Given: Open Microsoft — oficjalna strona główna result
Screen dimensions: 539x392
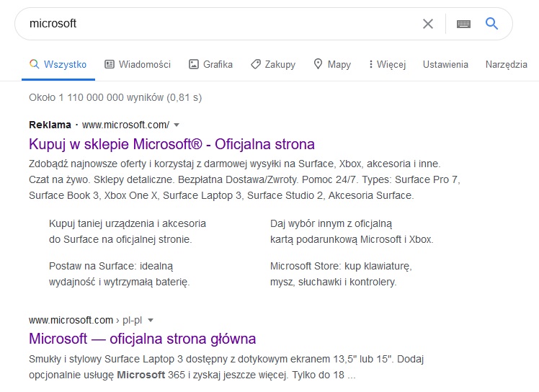Looking at the screenshot, I should pyautogui.click(x=142, y=339).
